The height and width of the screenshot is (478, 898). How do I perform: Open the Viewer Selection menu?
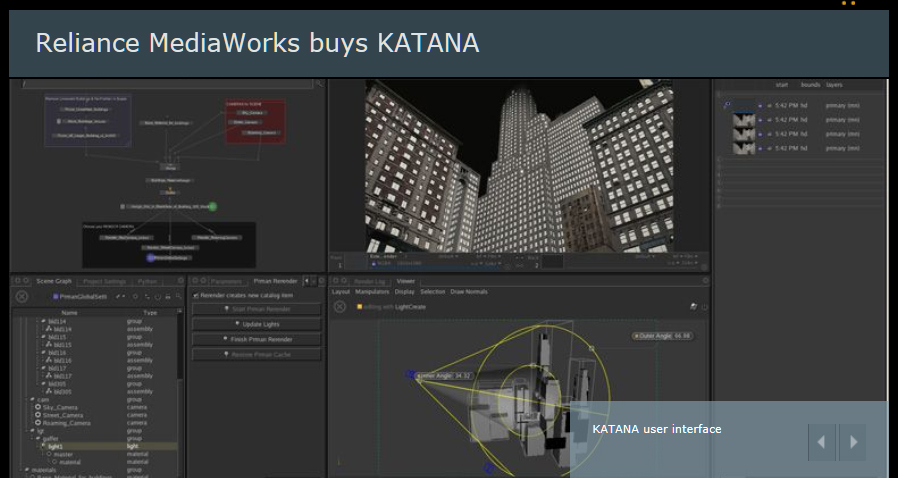tap(432, 292)
